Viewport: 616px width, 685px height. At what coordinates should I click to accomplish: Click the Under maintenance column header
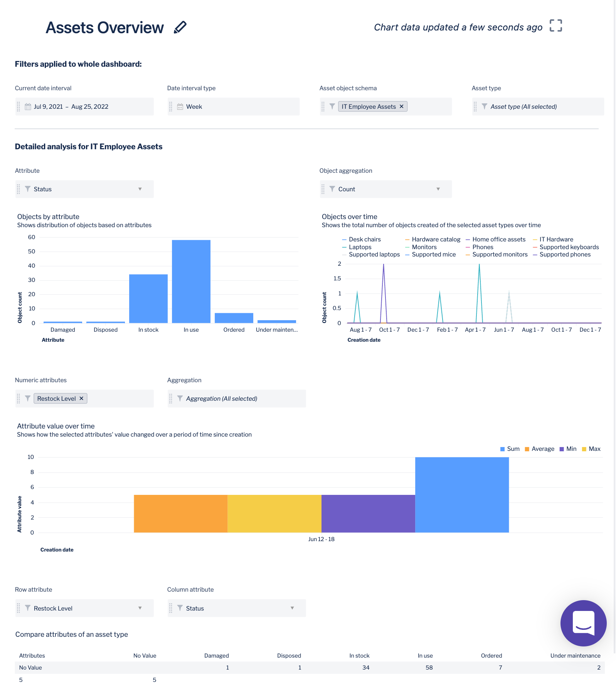[x=575, y=656]
